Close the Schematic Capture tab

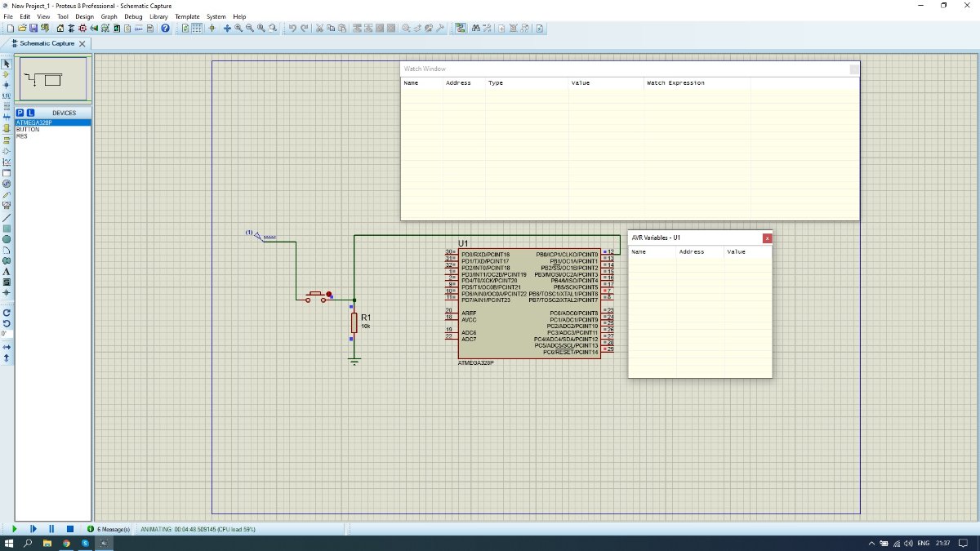(x=82, y=43)
